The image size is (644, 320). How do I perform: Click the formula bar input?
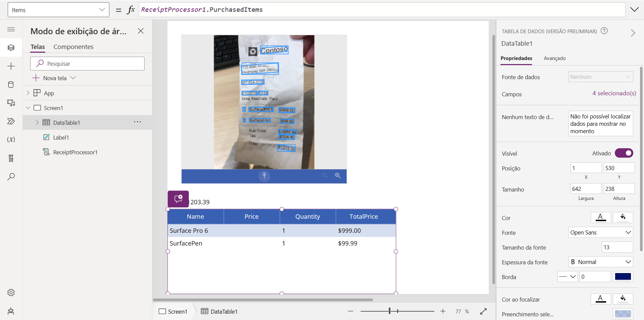coord(382,10)
